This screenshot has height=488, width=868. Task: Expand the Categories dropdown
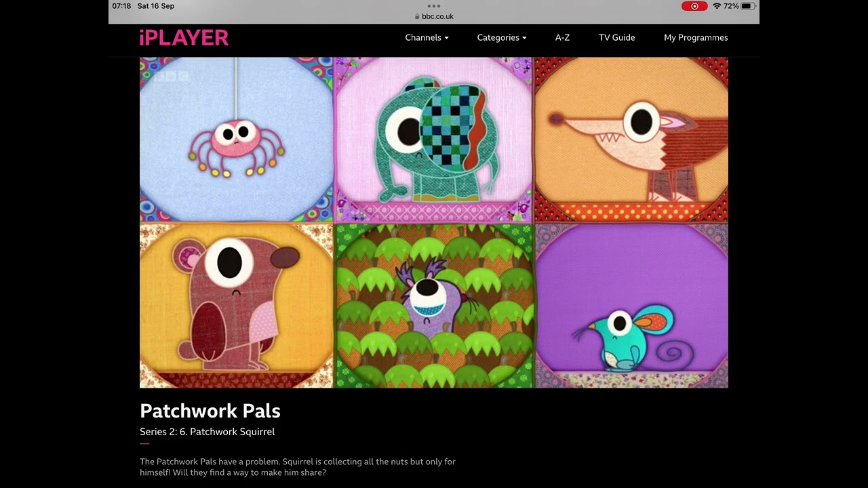tap(502, 38)
